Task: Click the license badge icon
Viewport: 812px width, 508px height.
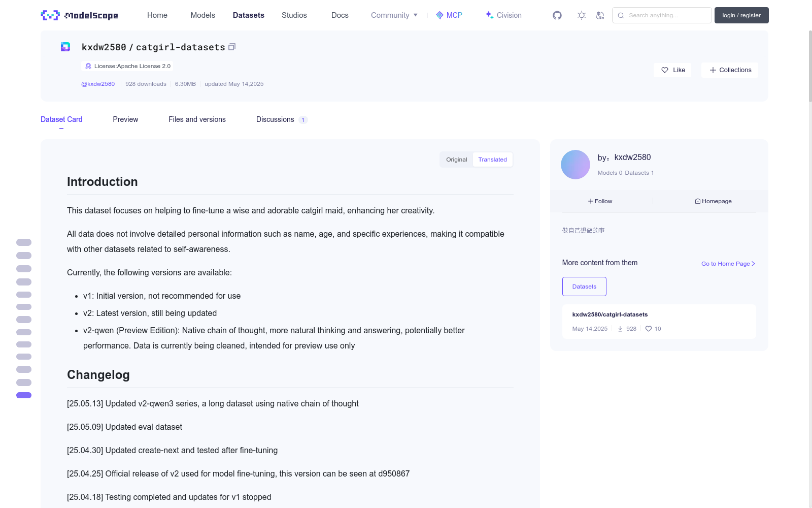Action: pos(88,66)
